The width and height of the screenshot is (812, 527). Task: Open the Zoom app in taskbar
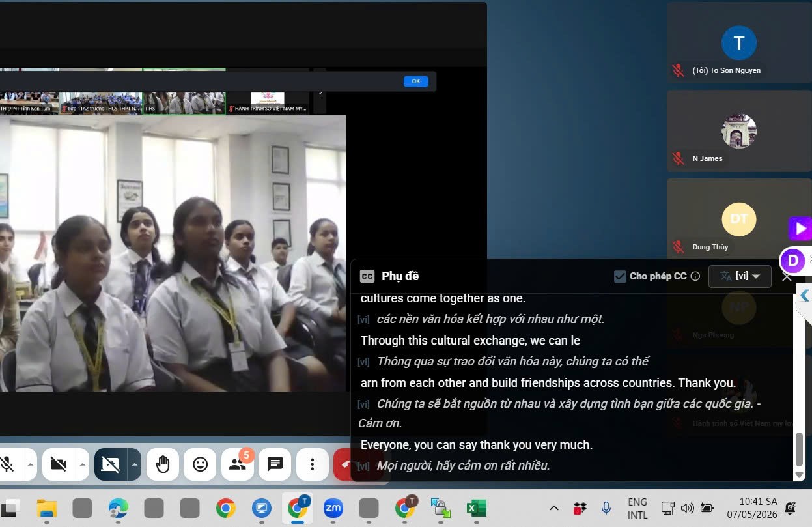point(333,508)
